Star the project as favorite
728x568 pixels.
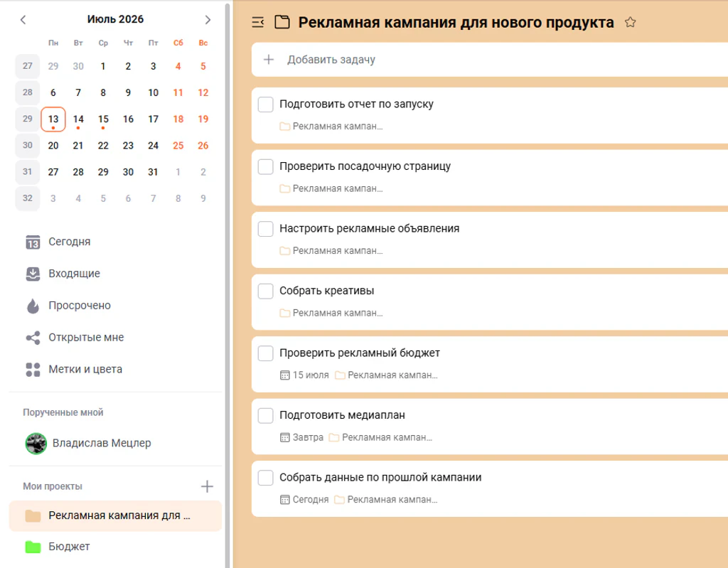coord(630,22)
